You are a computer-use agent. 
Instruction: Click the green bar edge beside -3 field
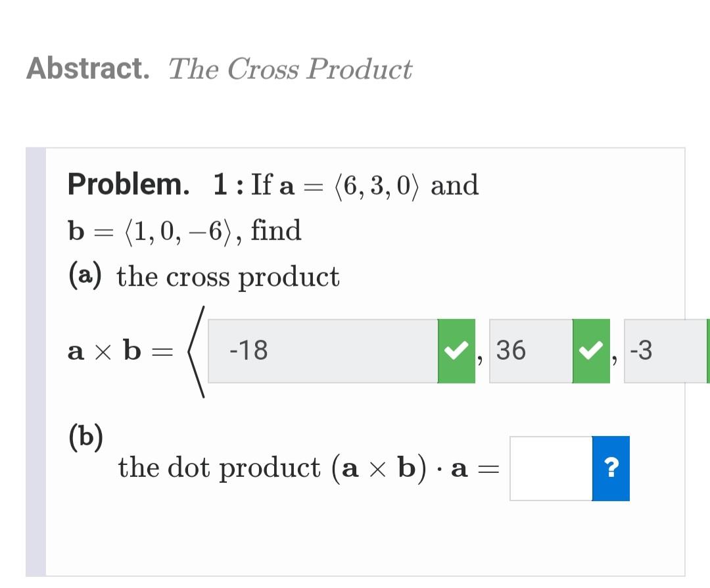click(x=708, y=351)
